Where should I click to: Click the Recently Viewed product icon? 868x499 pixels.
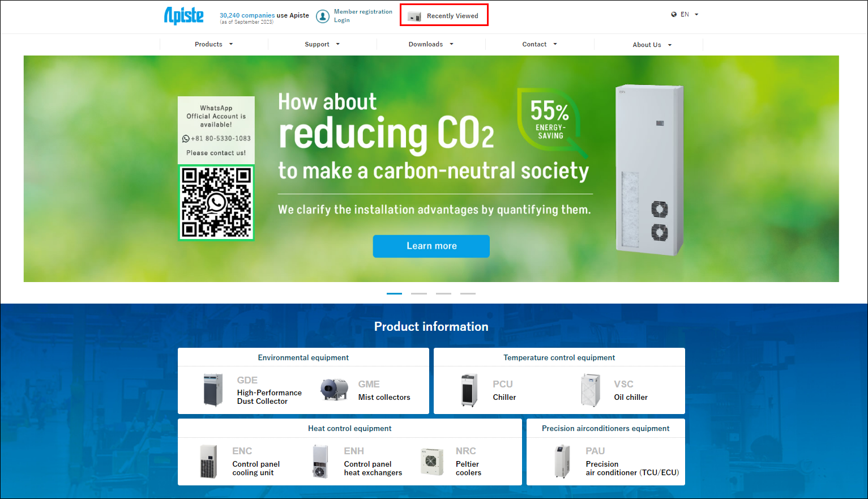coord(414,16)
